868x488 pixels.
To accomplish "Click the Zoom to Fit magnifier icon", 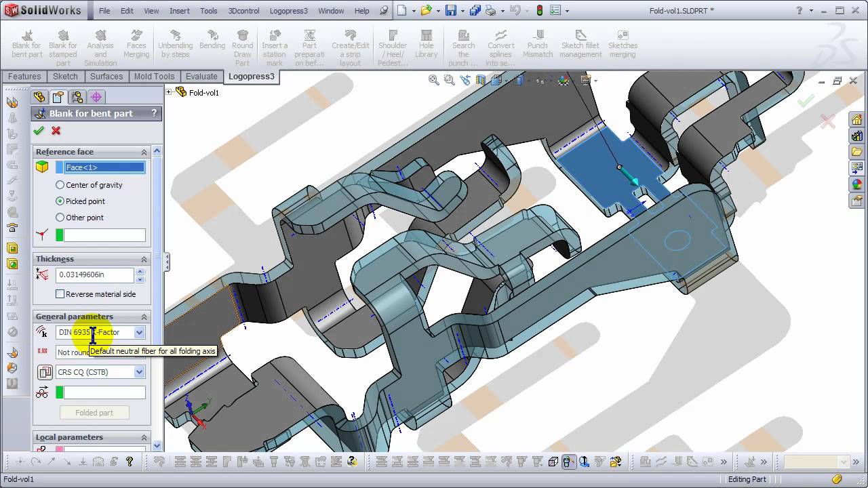I will [x=433, y=80].
